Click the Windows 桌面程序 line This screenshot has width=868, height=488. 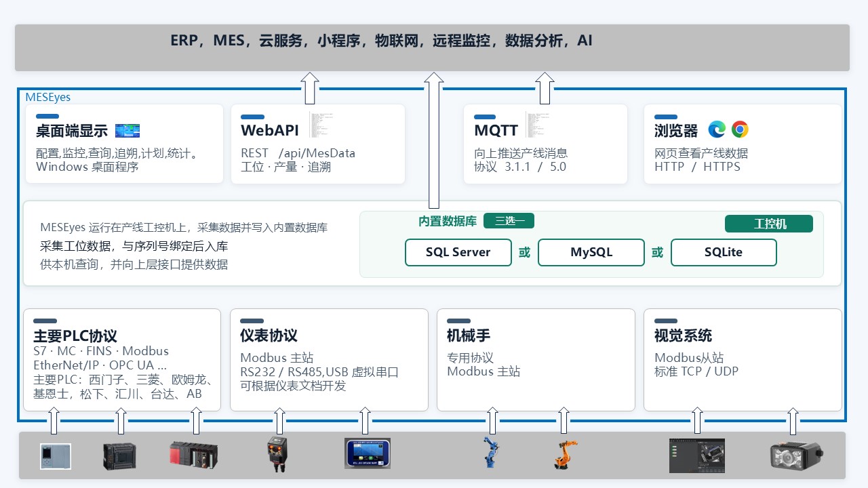pos(87,167)
